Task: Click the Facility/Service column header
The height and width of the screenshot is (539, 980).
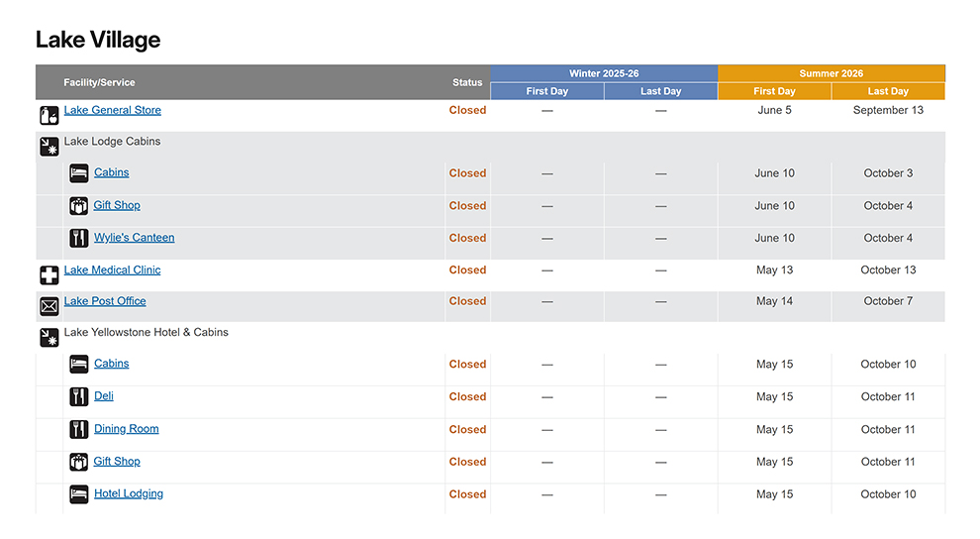Action: [x=99, y=82]
